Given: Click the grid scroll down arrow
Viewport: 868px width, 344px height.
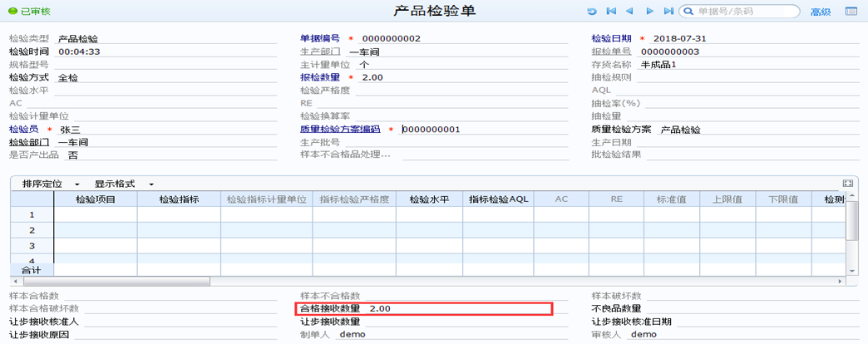Looking at the screenshot, I should (x=852, y=270).
